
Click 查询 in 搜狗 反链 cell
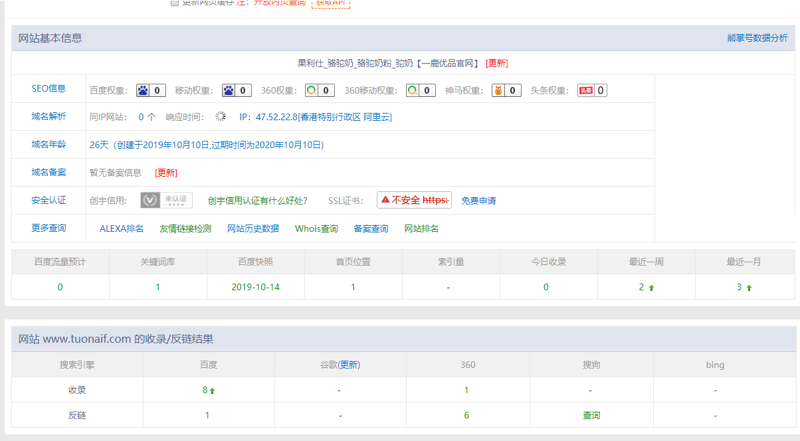[591, 415]
